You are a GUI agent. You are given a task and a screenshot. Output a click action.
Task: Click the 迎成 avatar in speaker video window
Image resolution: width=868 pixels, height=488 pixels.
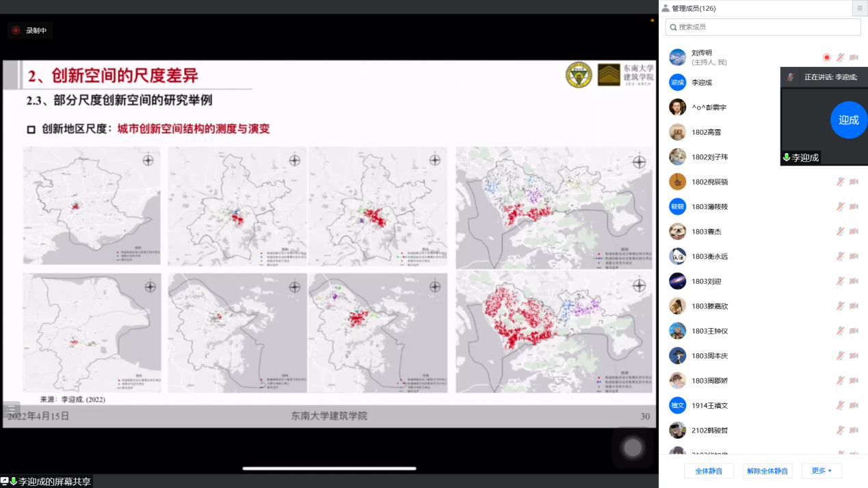click(x=848, y=120)
